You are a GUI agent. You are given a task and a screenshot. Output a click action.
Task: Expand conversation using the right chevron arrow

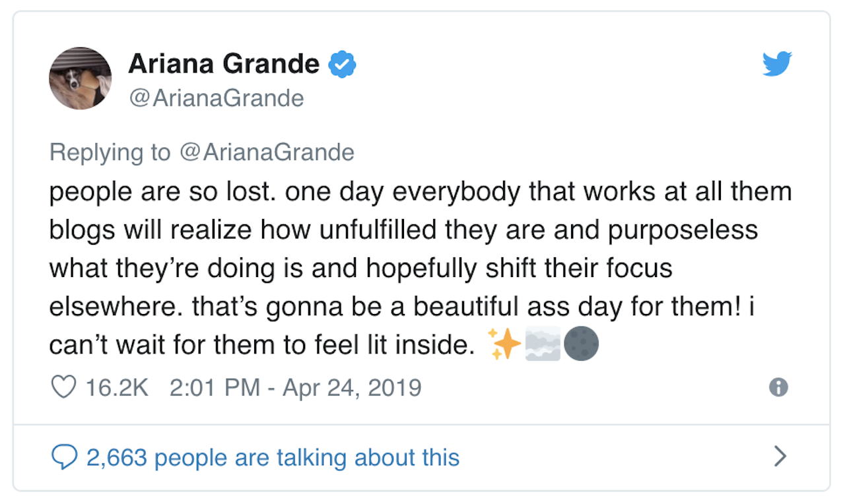point(780,456)
